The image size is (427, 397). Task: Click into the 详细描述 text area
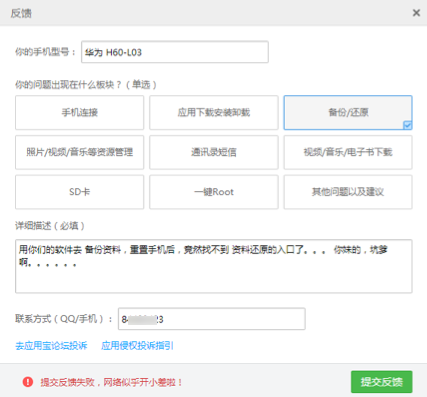(214, 266)
